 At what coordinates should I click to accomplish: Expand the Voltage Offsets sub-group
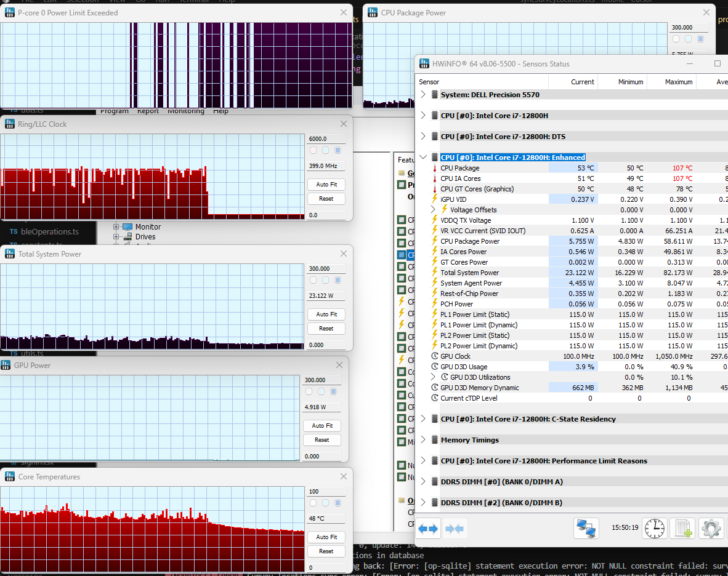pos(433,210)
